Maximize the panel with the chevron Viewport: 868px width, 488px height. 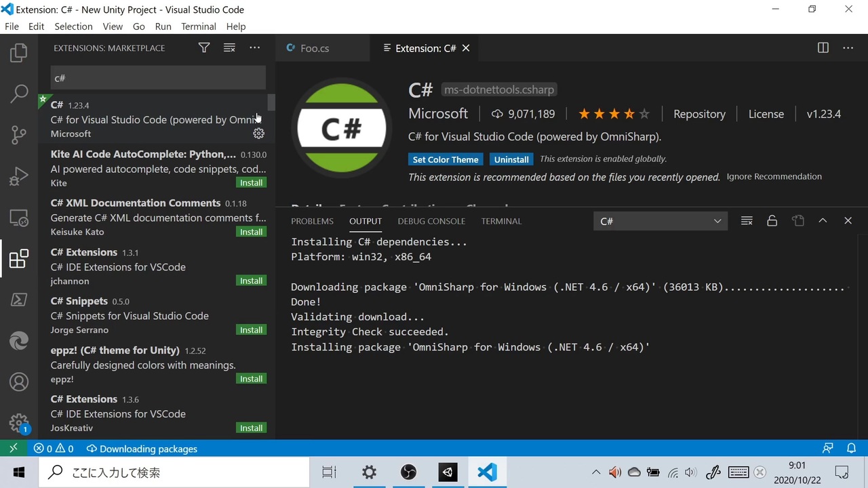(x=823, y=221)
